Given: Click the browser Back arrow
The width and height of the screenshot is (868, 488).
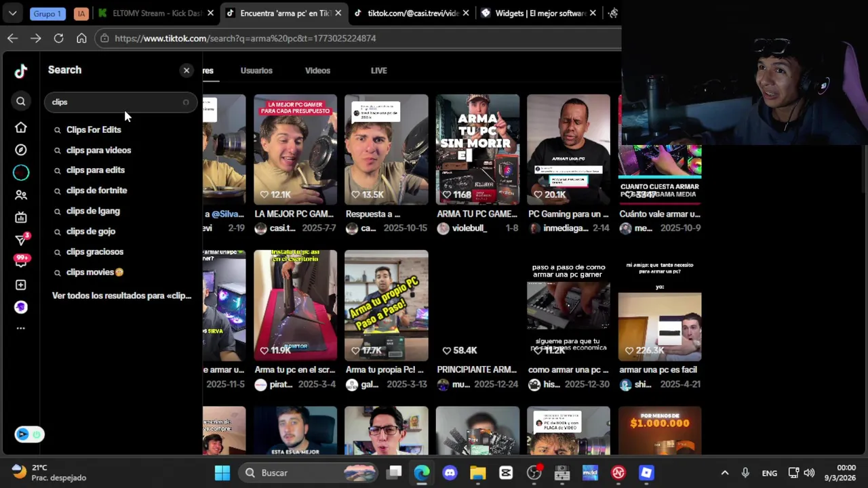Looking at the screenshot, I should point(12,38).
